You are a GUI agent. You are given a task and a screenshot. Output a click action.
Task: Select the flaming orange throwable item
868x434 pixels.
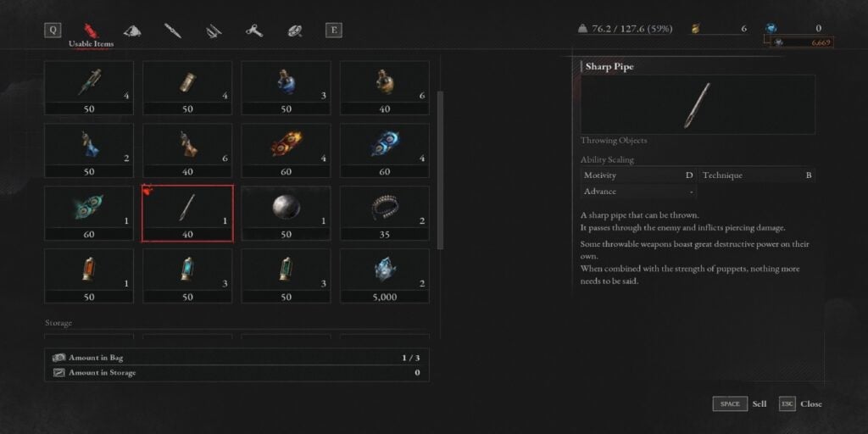pos(287,151)
